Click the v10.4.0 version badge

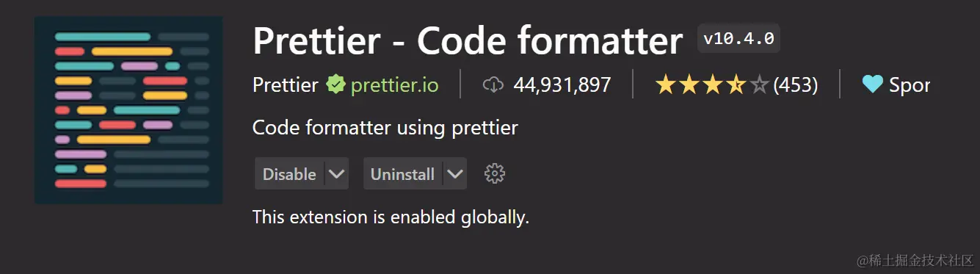tap(738, 38)
